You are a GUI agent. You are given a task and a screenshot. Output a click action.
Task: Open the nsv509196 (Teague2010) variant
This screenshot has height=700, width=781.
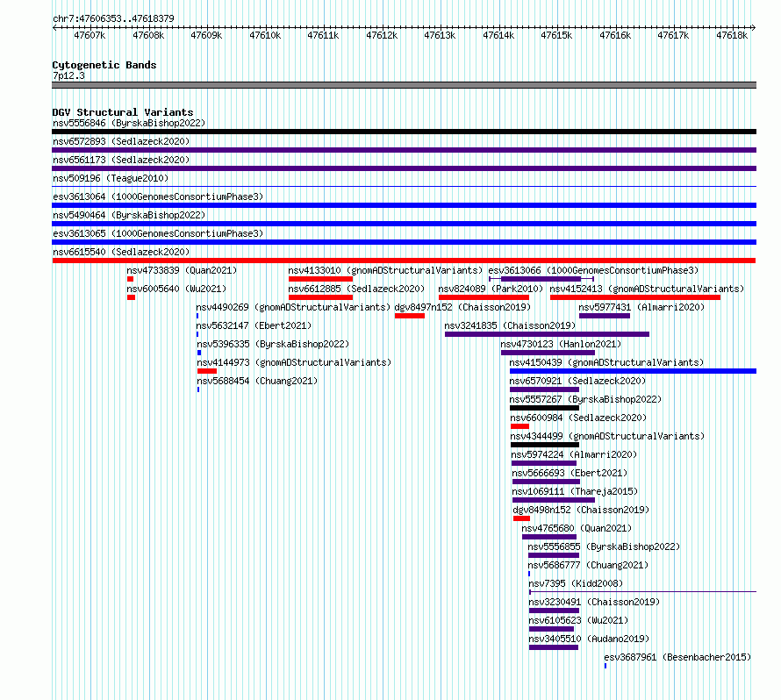pyautogui.click(x=111, y=178)
